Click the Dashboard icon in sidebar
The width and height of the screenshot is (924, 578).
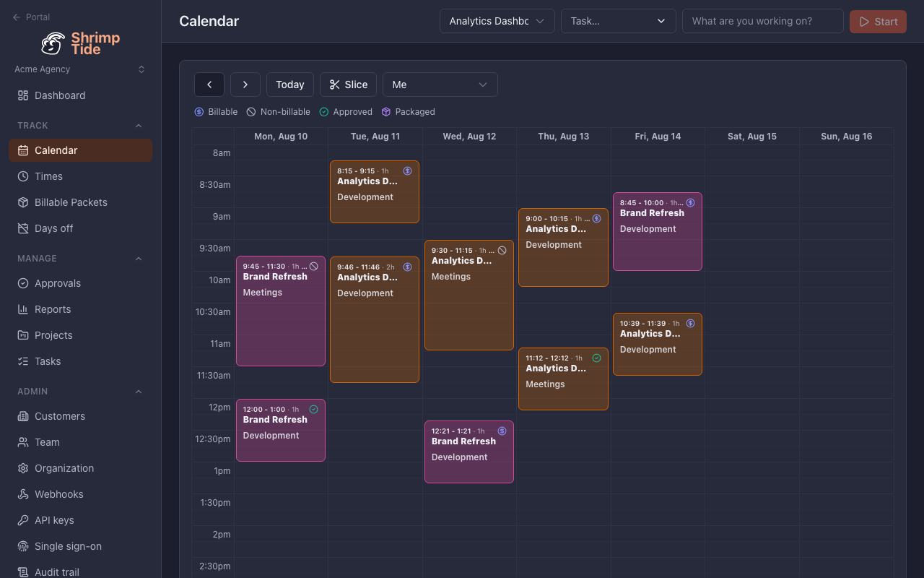click(x=23, y=95)
